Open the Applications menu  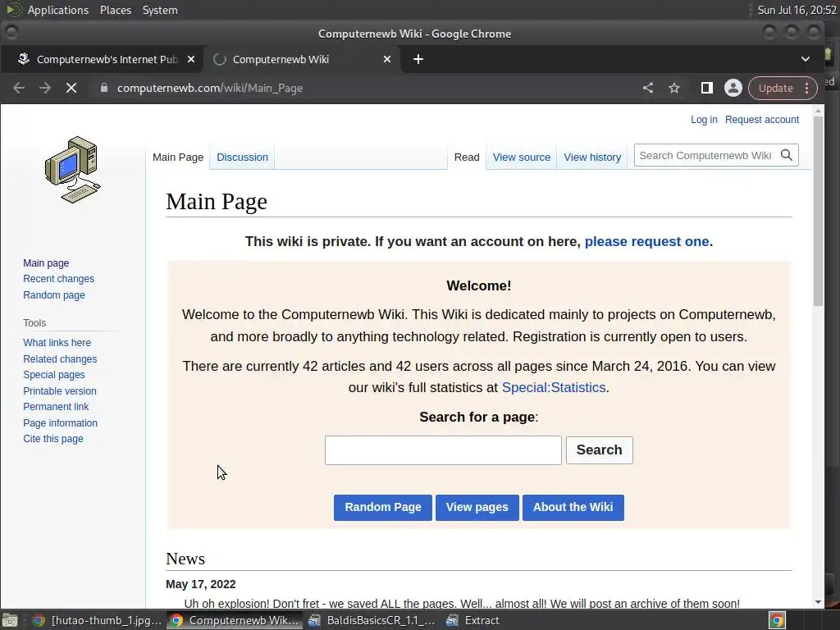tap(58, 10)
